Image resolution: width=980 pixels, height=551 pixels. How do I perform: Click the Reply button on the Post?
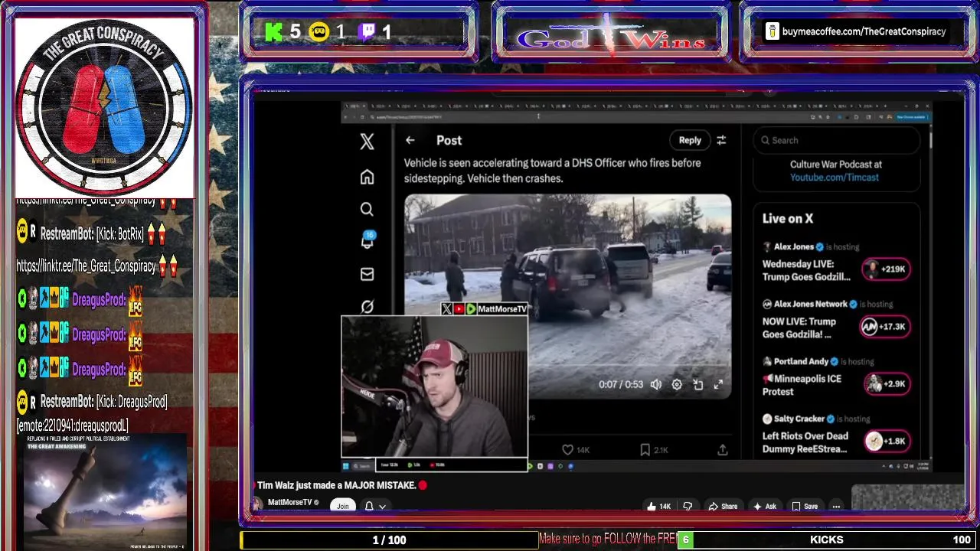pyautogui.click(x=690, y=140)
